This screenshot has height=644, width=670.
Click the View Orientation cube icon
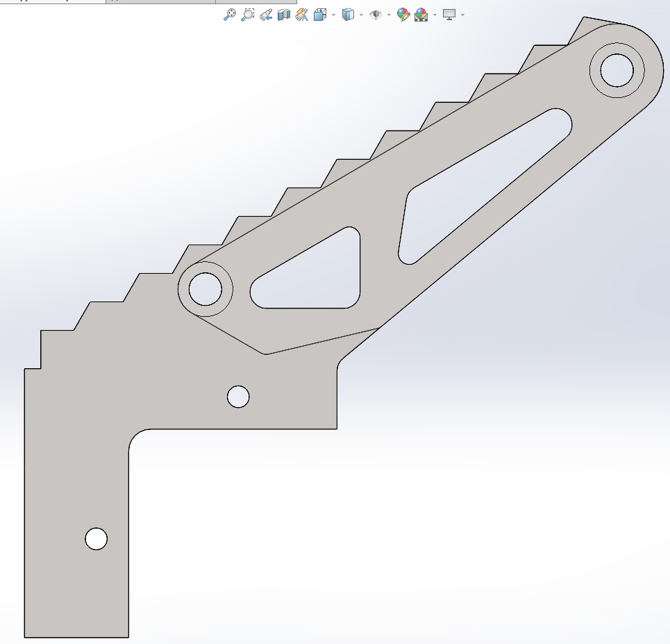[x=319, y=15]
